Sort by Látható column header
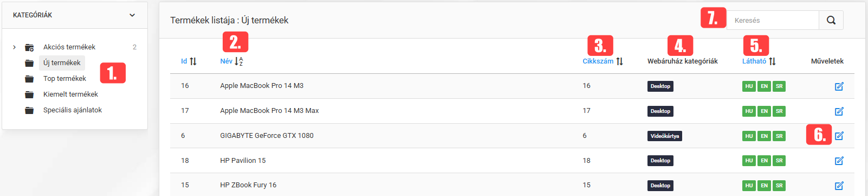This screenshot has height=196, width=868. pyautogui.click(x=759, y=61)
